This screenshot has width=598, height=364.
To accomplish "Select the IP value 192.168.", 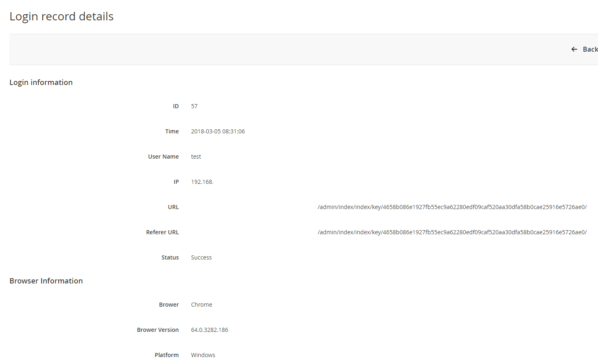I will (x=202, y=182).
